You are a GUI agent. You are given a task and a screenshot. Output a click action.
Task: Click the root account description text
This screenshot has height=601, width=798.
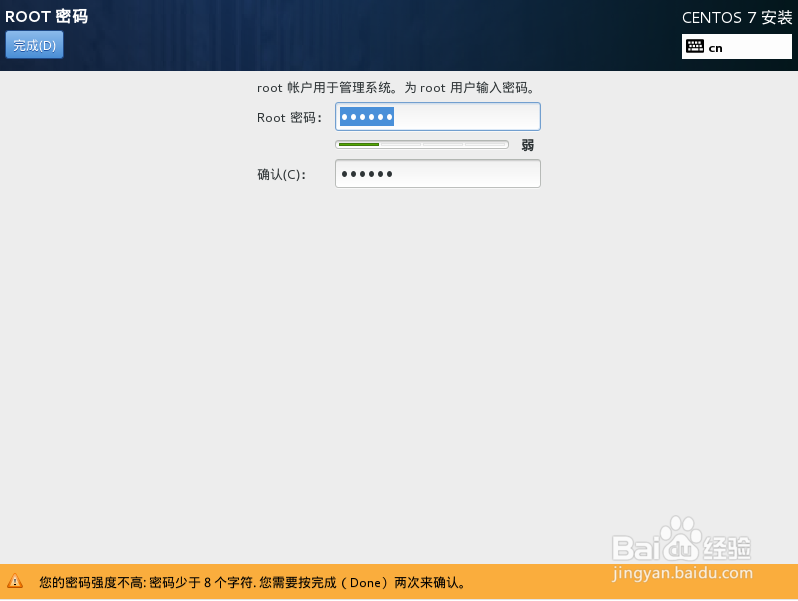(396, 88)
